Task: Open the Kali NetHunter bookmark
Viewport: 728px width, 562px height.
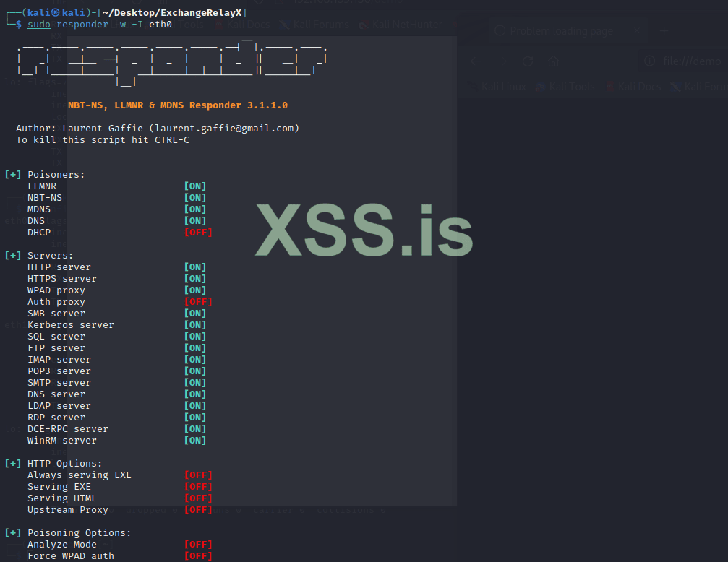Action: click(401, 25)
